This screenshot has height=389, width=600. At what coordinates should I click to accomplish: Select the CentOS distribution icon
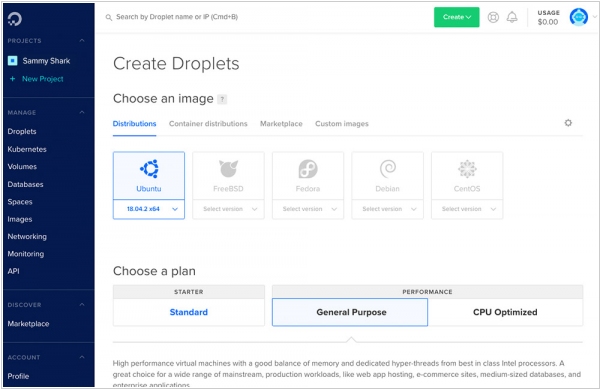(467, 169)
